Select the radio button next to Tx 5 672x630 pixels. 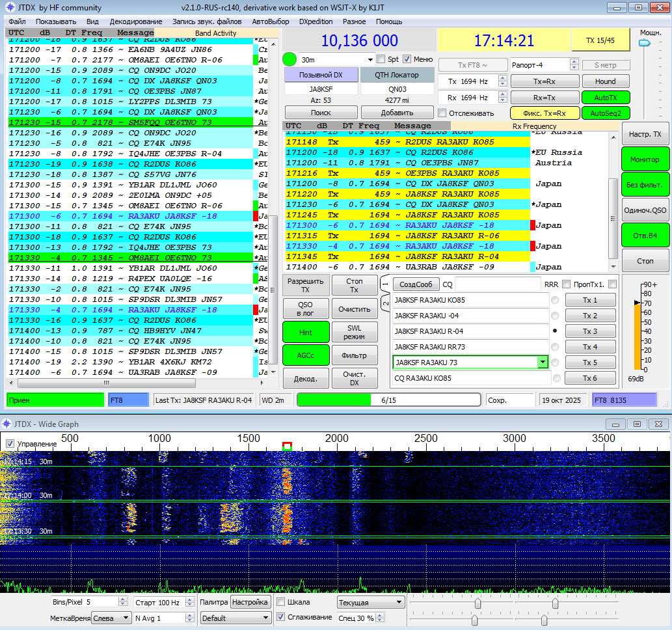click(x=556, y=363)
